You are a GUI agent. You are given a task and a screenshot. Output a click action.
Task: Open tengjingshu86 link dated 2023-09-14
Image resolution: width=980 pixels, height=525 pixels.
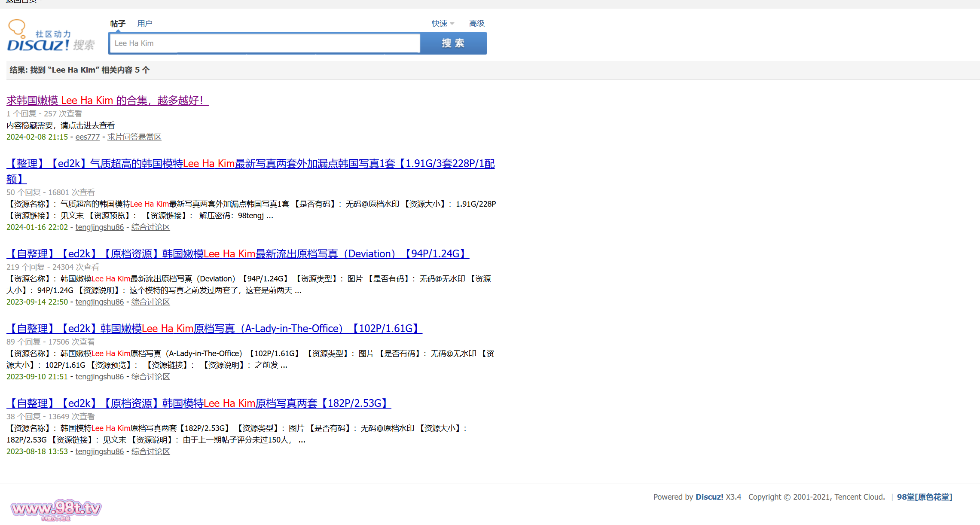(x=100, y=302)
